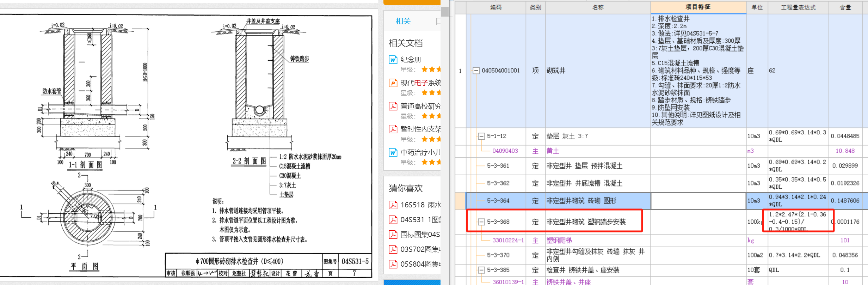Click the PDF icon beside 04S531-1图集

tap(393, 220)
